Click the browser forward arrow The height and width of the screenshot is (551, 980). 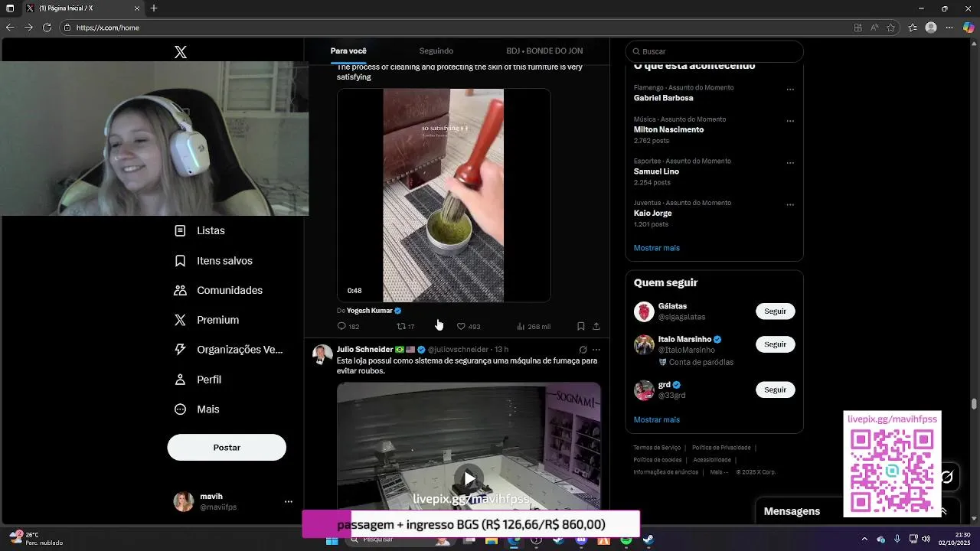tap(28, 28)
